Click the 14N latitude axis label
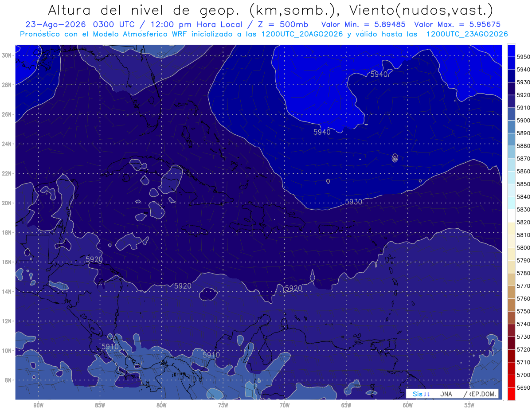The image size is (532, 411). click(7, 291)
